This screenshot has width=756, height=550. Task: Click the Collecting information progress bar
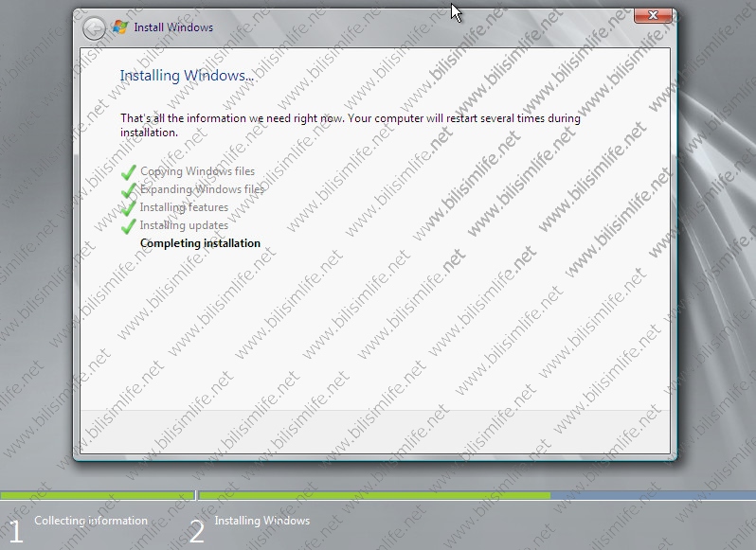[97, 495]
